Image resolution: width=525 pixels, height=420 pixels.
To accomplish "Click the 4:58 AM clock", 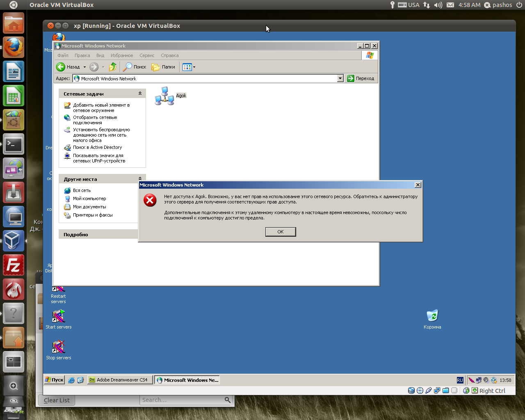I will 469,5.
